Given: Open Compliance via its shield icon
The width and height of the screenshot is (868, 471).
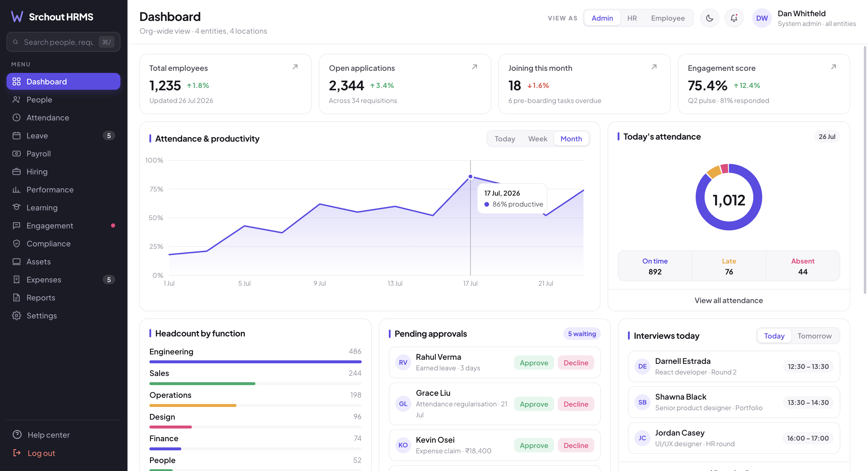Looking at the screenshot, I should (x=17, y=243).
